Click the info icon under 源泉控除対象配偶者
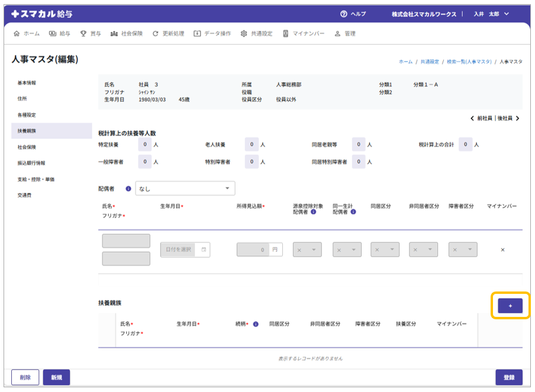The height and width of the screenshot is (392, 535). [313, 212]
